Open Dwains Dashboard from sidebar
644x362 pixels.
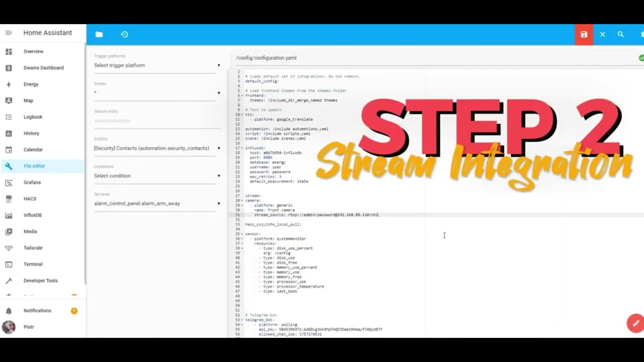pyautogui.click(x=43, y=68)
